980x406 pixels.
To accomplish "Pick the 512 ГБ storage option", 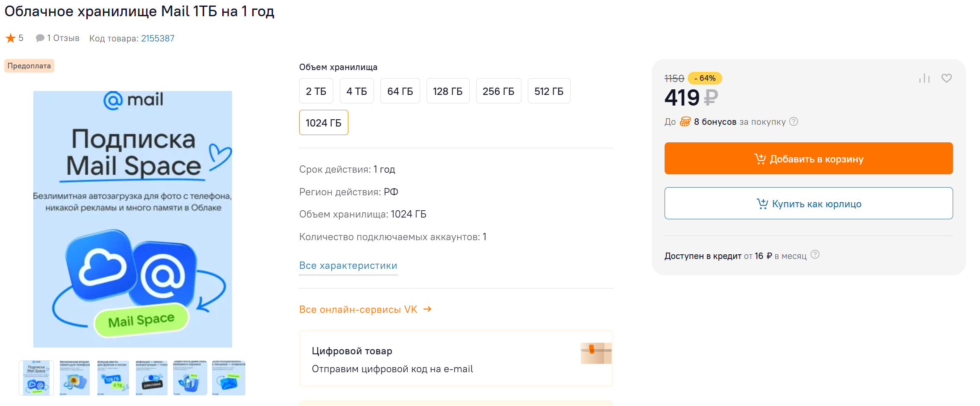I will coord(549,91).
